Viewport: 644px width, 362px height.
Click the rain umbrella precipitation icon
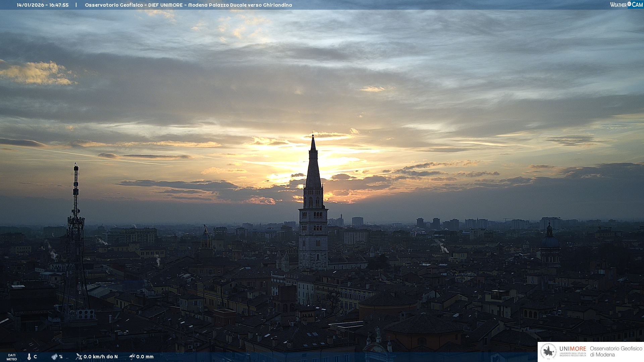click(132, 356)
